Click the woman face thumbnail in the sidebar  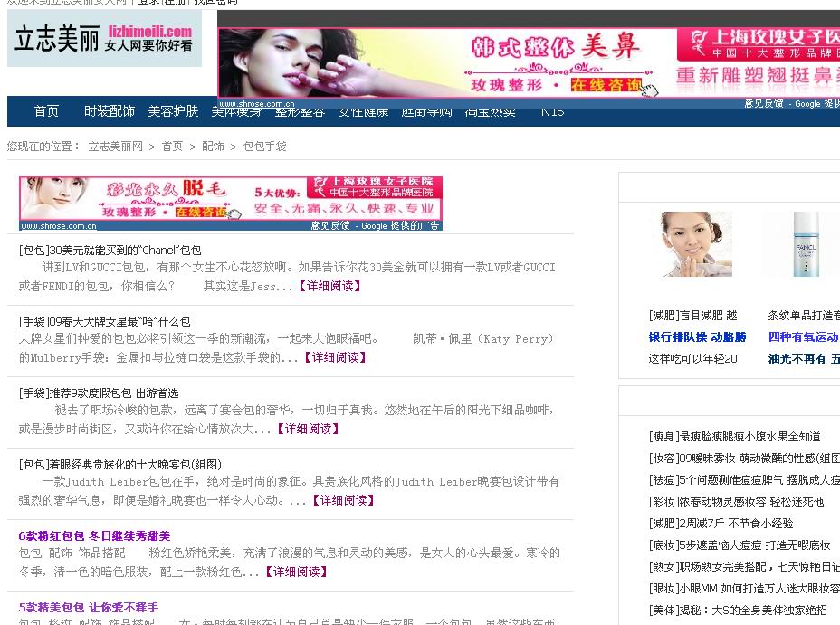[696, 244]
